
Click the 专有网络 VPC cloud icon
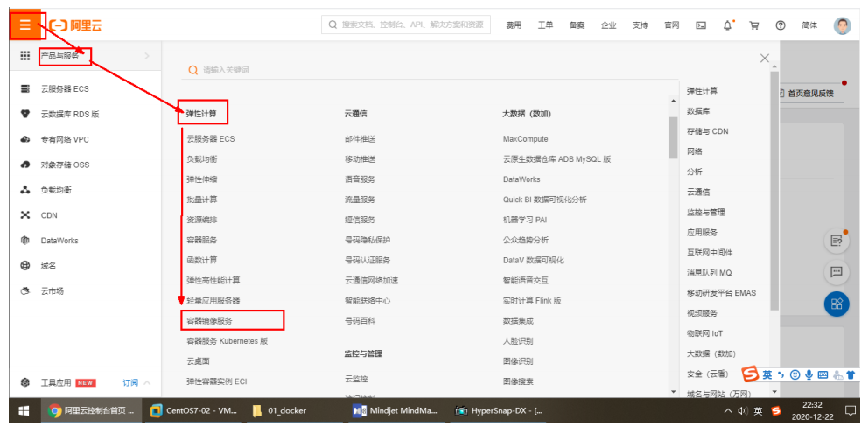point(24,139)
